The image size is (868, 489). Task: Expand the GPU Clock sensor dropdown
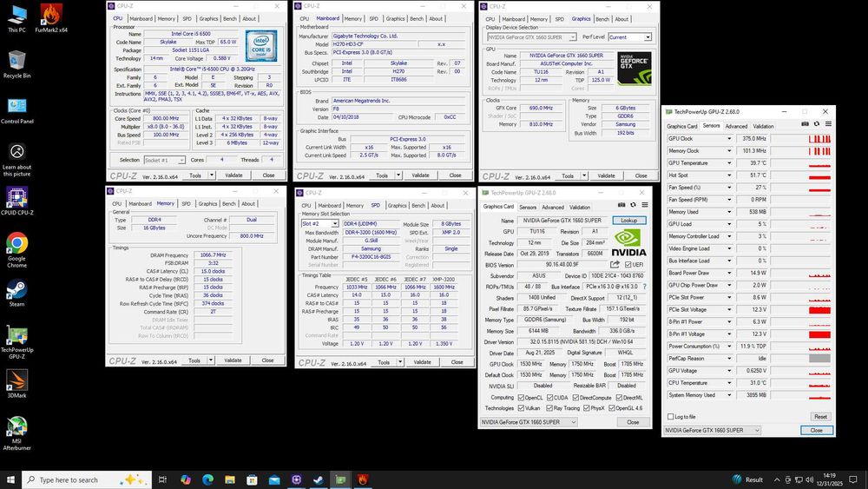coord(729,138)
